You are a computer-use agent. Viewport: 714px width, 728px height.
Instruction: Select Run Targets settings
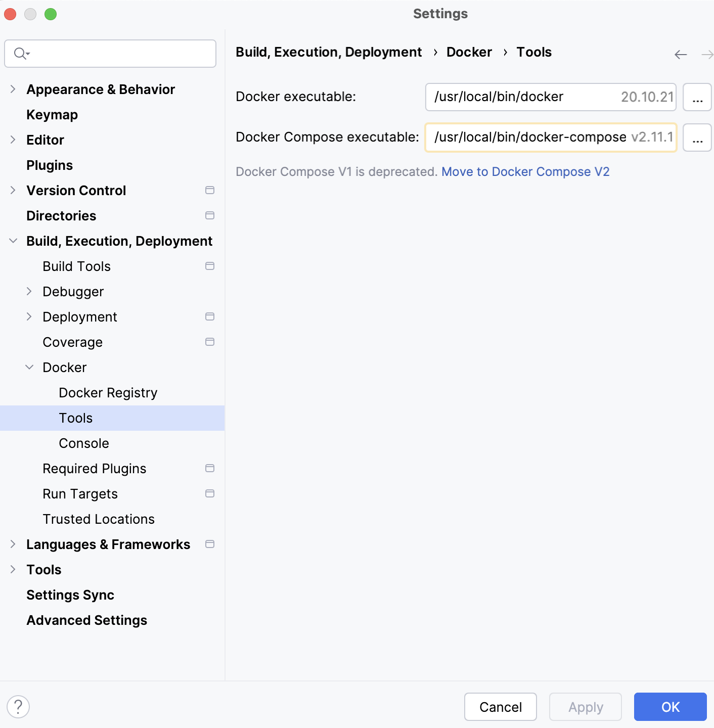80,494
